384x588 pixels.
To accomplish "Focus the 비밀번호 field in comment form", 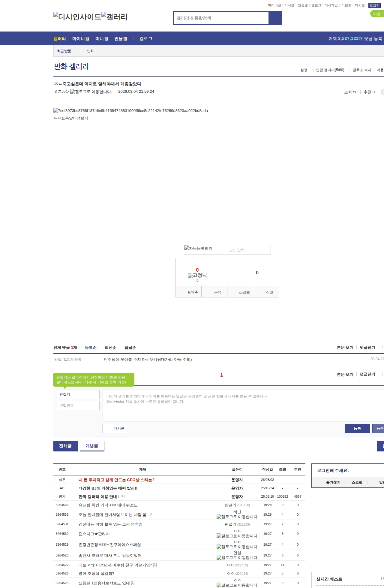I will [x=78, y=406].
